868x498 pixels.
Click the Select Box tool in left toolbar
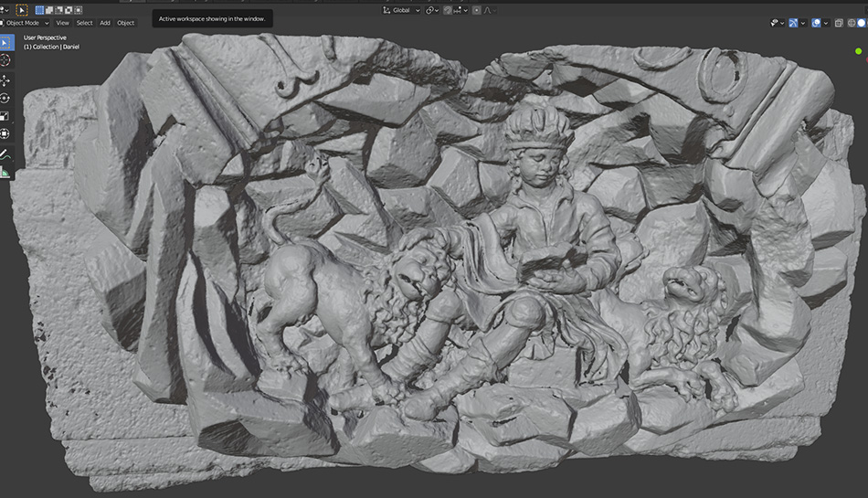(5, 41)
